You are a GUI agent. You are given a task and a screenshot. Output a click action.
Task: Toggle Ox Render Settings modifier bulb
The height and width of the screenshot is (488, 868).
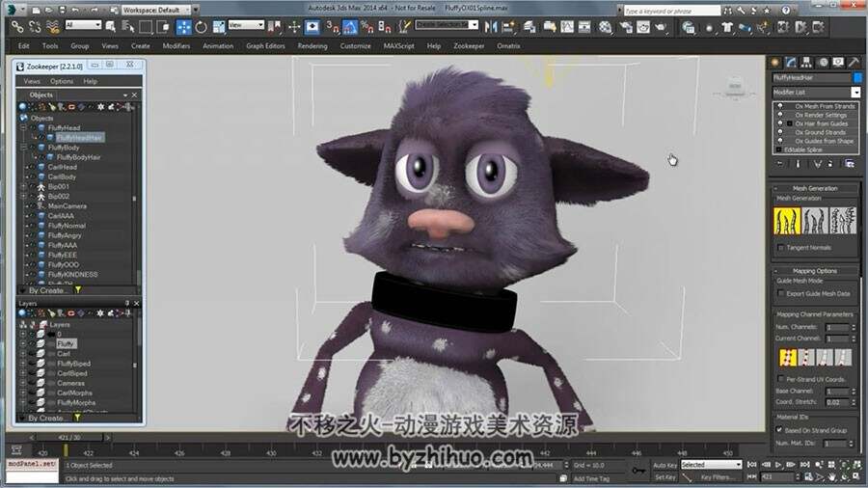(780, 115)
